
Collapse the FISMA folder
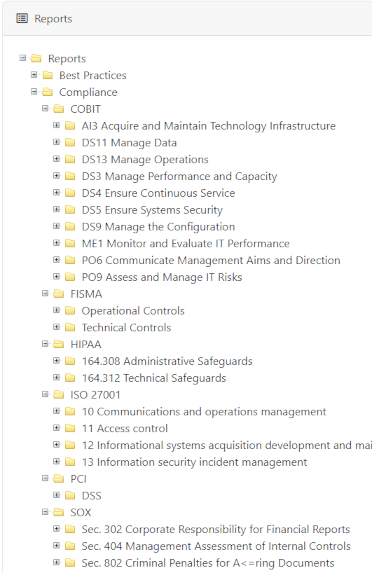pos(45,293)
